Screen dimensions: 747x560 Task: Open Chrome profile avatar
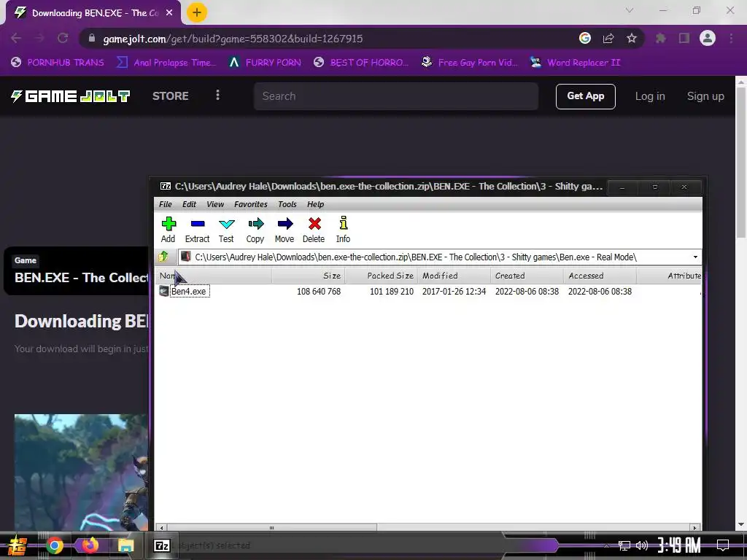click(x=708, y=38)
